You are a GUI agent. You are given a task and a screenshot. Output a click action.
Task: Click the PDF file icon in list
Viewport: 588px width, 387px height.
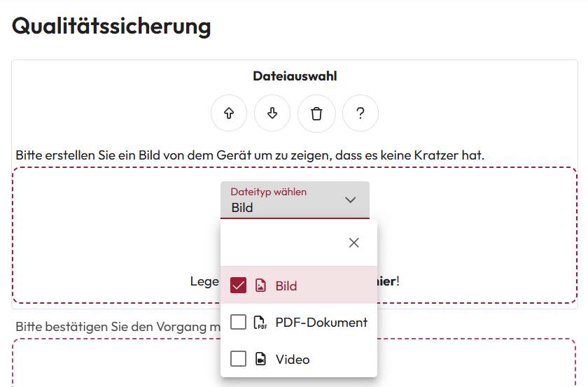(260, 323)
